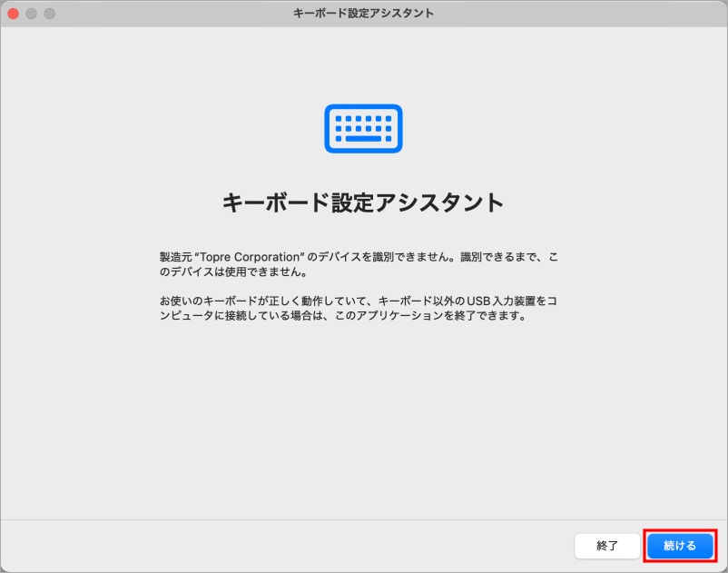
Task: Click the 終了 button to quit assistant
Action: pyautogui.click(x=607, y=546)
